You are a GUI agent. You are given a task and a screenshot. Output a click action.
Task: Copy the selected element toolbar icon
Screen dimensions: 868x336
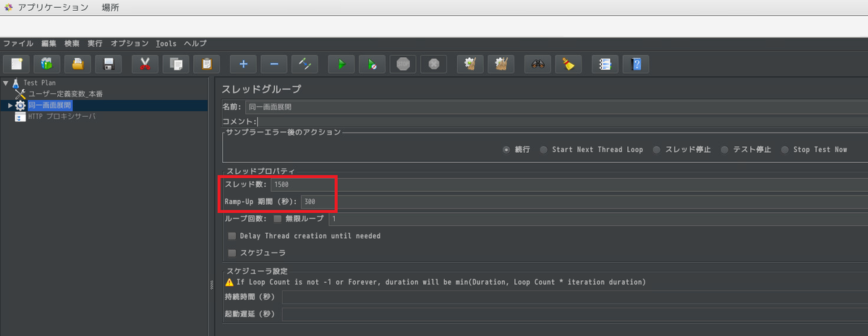click(x=176, y=64)
